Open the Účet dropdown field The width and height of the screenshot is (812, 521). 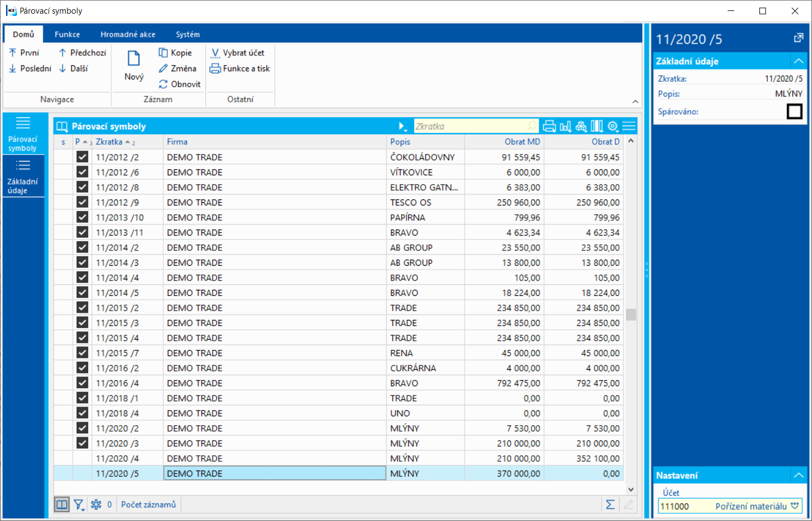794,506
